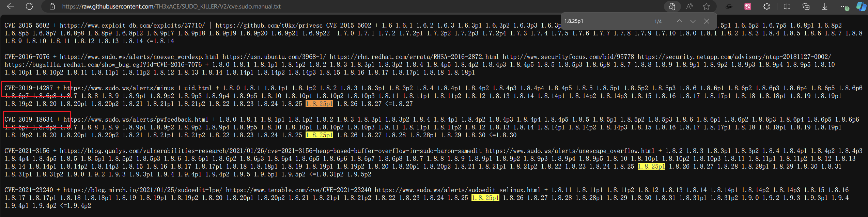Click the orange highlighted 1.8.25p1 match
Image resolution: width=868 pixels, height=217 pixels.
point(319,104)
